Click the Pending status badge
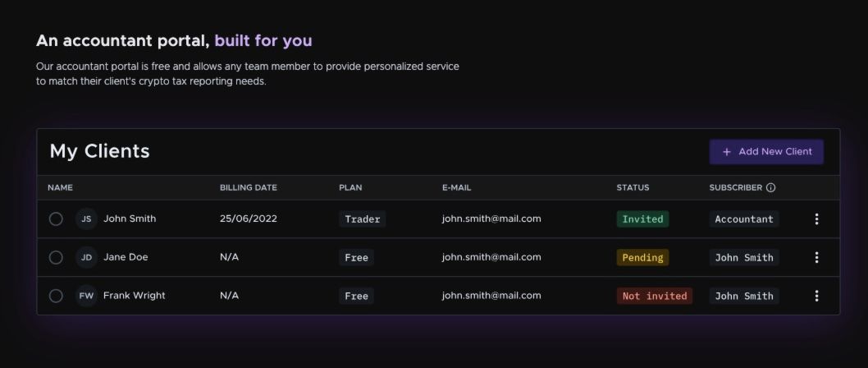 [642, 258]
